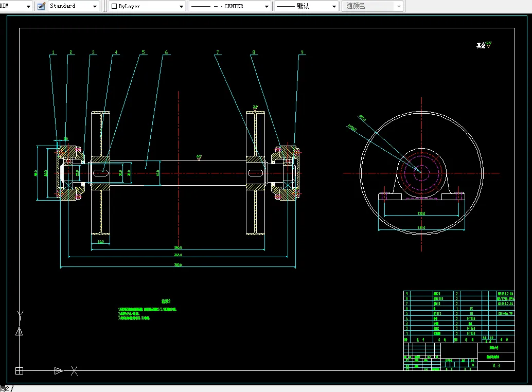Click the UCS origin square icon
Image resolution: width=532 pixels, height=392 pixels.
[x=19, y=370]
